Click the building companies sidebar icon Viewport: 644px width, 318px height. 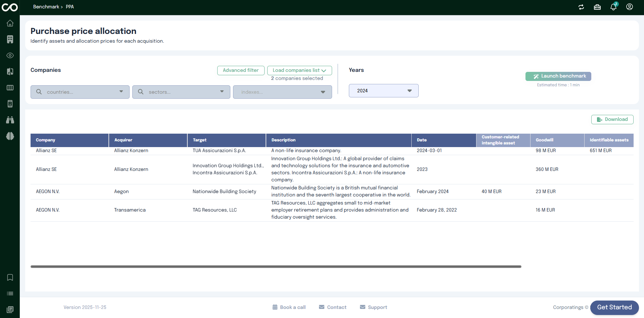pyautogui.click(x=10, y=39)
